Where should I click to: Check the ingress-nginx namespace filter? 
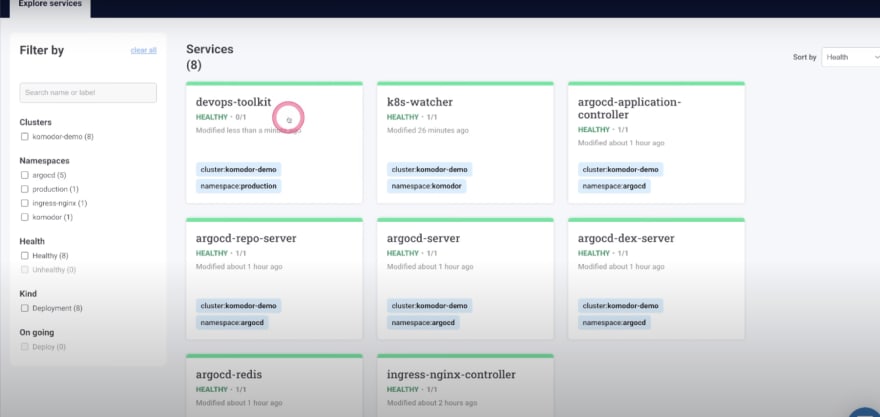pyautogui.click(x=25, y=203)
